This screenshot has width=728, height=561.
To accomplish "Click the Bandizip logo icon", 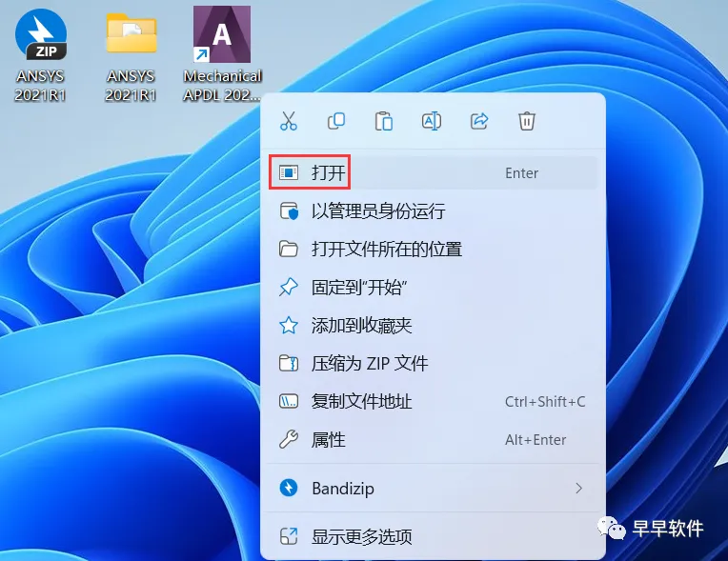I will 289,489.
